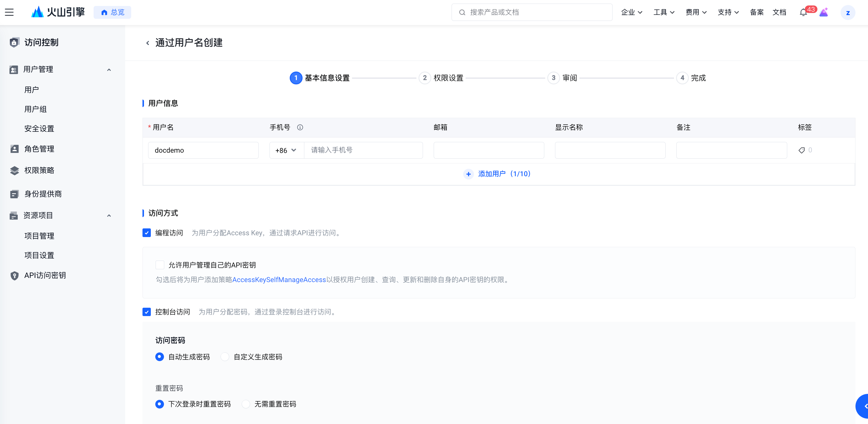Open the account avatar menu
This screenshot has width=868, height=424.
[x=848, y=12]
